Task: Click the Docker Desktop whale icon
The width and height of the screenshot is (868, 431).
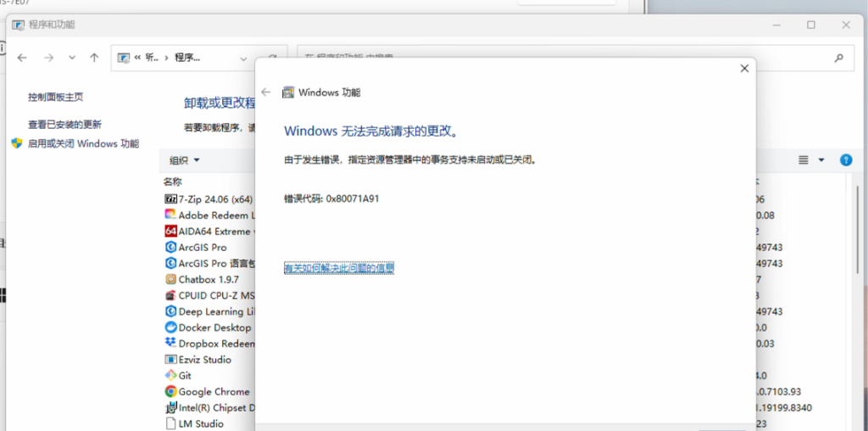Action: 170,327
